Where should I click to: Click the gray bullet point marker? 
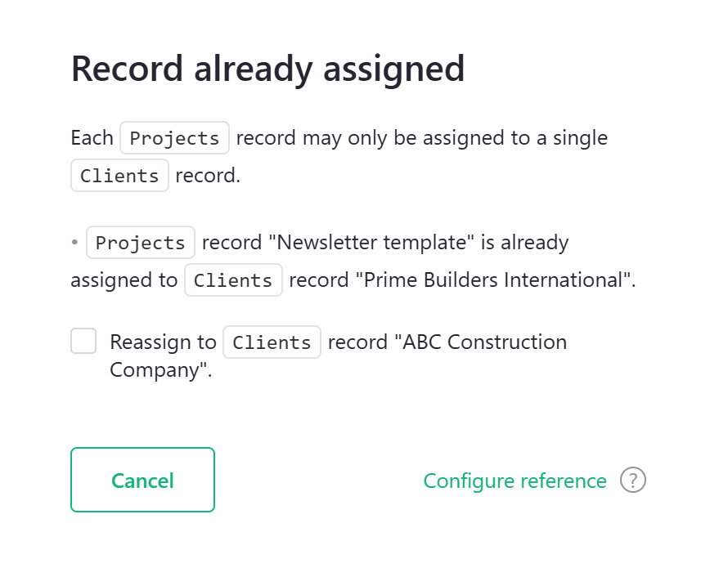click(74, 243)
